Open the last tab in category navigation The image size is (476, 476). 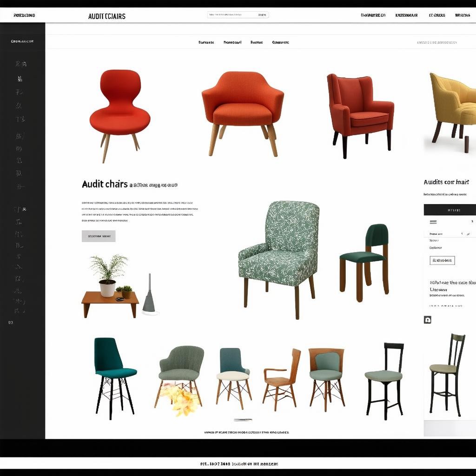point(280,42)
